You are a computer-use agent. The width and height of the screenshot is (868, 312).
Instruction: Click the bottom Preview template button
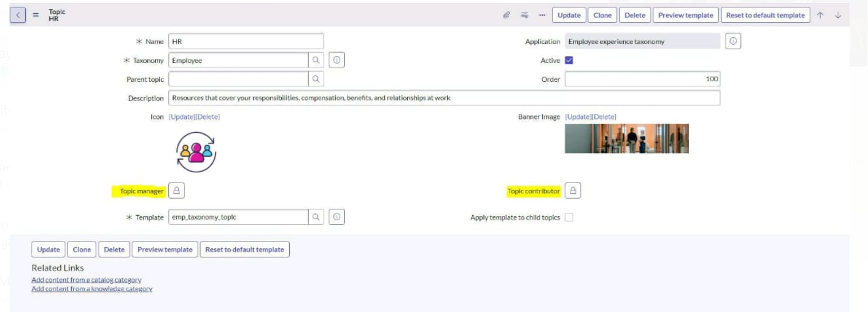tap(165, 249)
